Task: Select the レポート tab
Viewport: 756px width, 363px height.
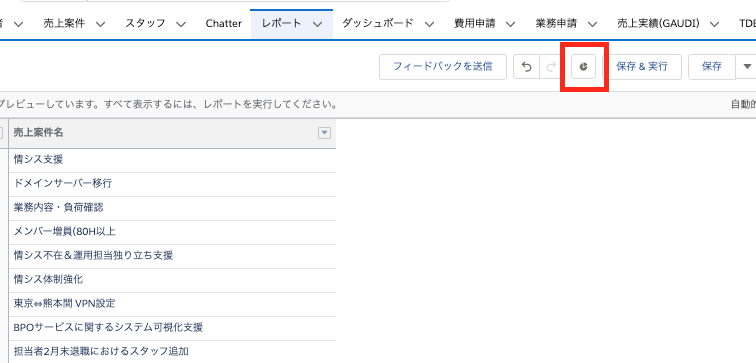Action: [x=282, y=23]
